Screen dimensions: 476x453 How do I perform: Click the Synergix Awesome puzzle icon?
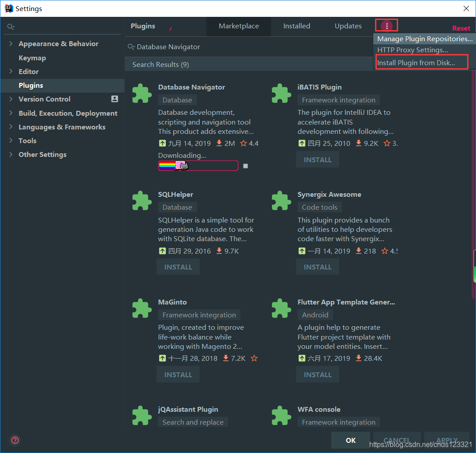coord(282,200)
